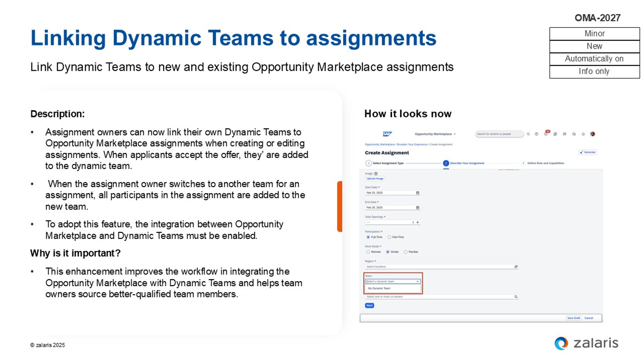Click the Image field help icon

pyautogui.click(x=376, y=174)
